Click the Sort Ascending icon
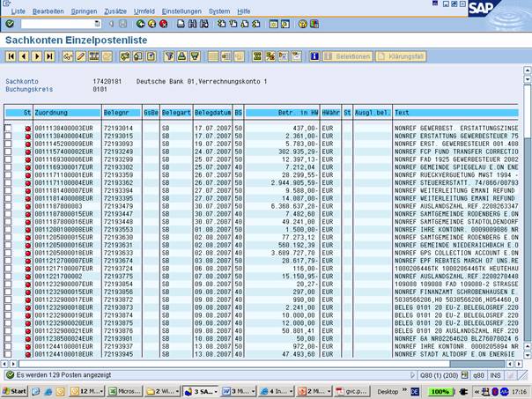The height and width of the screenshot is (399, 532). tap(181, 56)
